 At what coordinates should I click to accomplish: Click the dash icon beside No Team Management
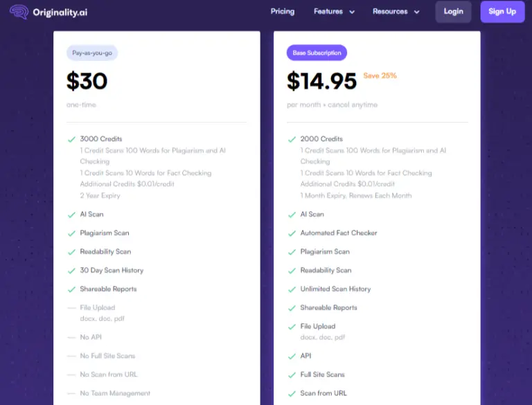pos(71,393)
